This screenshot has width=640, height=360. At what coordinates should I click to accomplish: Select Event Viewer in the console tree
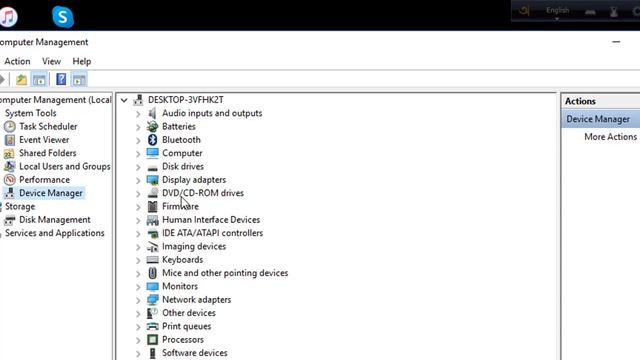[x=44, y=140]
